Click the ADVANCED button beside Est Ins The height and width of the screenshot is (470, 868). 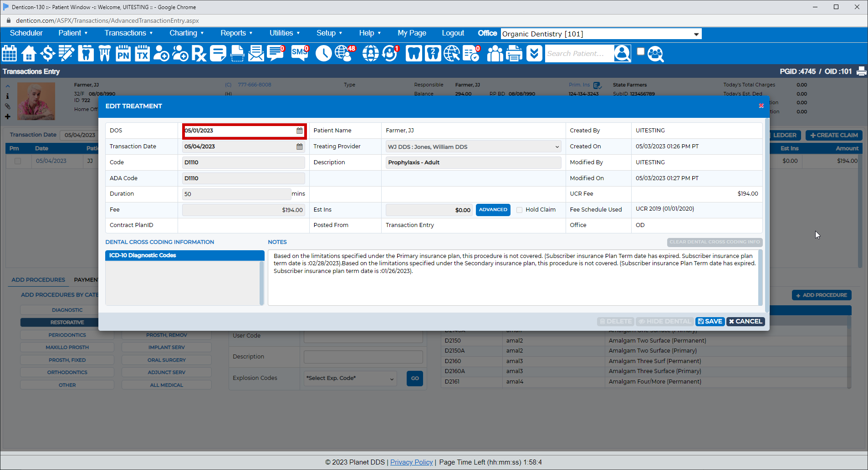(x=493, y=210)
